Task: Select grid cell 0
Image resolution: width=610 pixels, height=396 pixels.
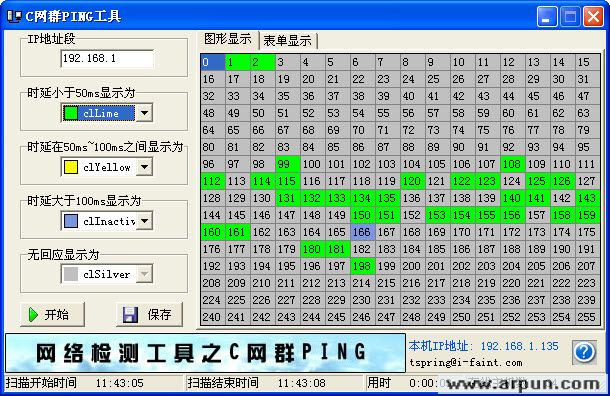Action: 213,62
